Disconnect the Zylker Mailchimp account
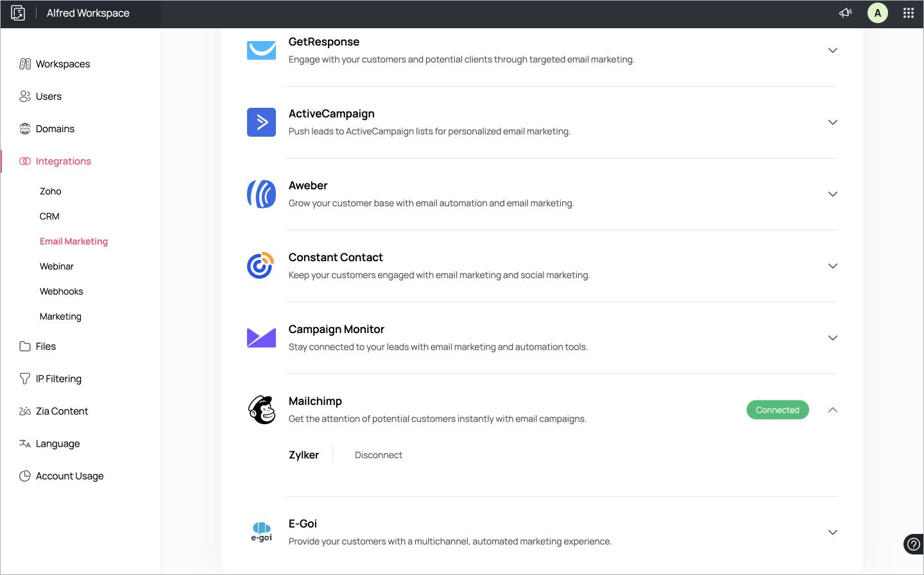The height and width of the screenshot is (575, 924). click(379, 455)
